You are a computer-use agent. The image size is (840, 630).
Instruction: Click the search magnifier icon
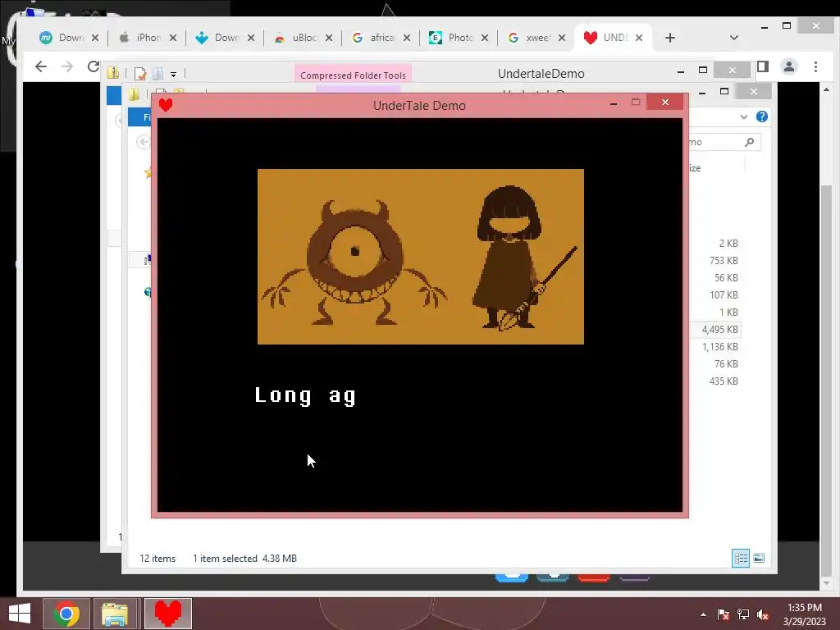750,142
